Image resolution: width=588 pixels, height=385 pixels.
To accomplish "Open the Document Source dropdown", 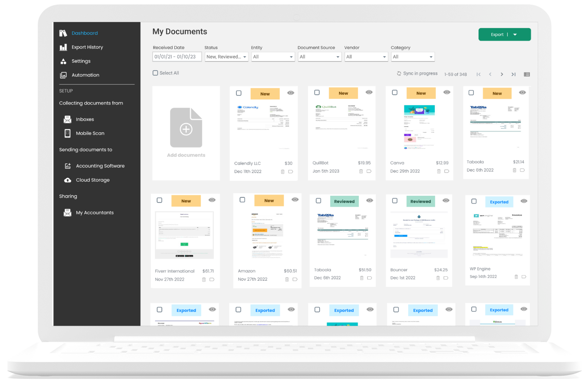I will (x=319, y=57).
